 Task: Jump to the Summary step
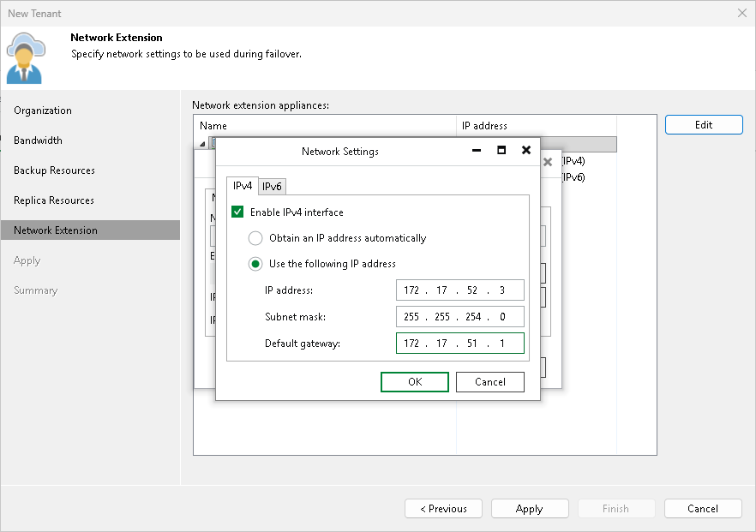pos(35,290)
